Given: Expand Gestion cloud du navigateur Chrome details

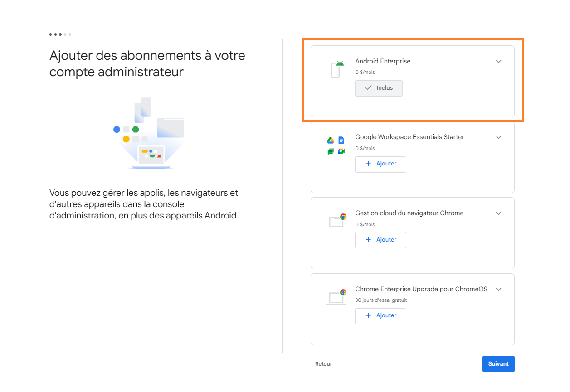Looking at the screenshot, I should click(499, 213).
